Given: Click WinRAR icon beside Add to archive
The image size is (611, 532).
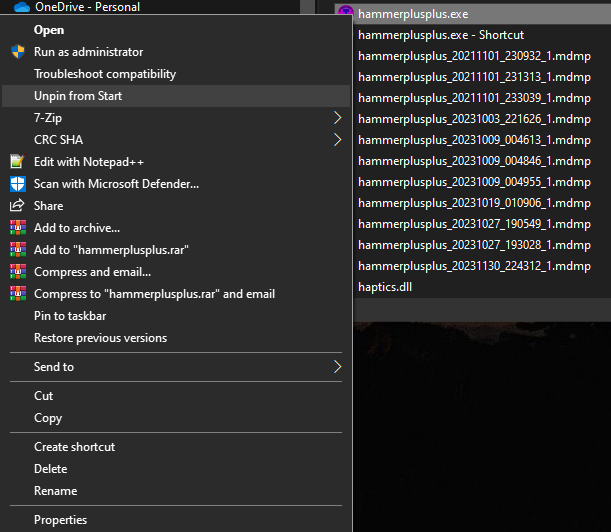Looking at the screenshot, I should [18, 228].
